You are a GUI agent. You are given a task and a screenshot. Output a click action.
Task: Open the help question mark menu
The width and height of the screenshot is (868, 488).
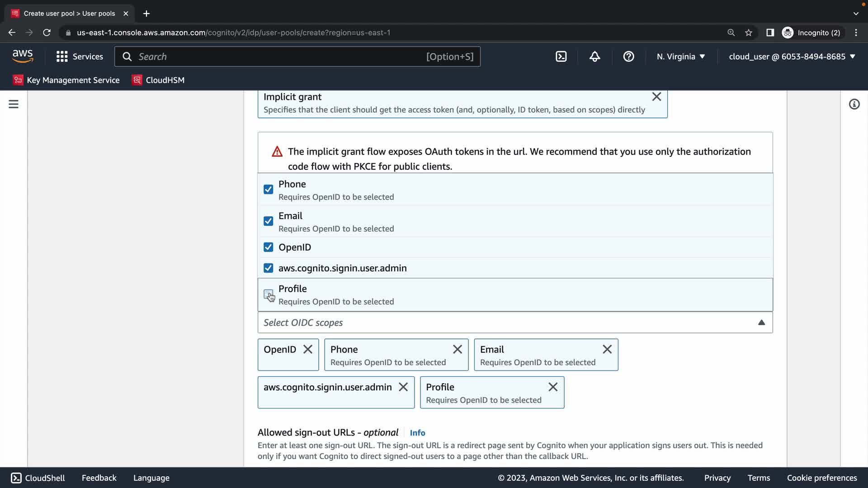pyautogui.click(x=628, y=56)
